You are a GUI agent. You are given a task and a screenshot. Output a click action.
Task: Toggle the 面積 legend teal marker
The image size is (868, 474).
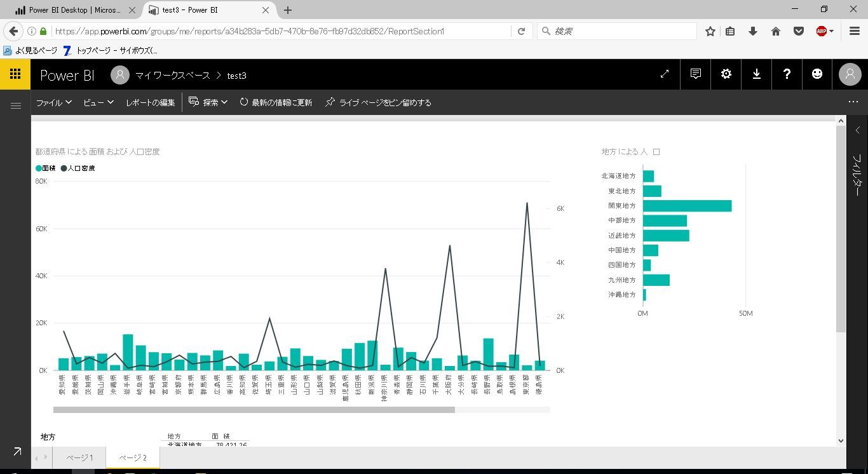point(39,168)
